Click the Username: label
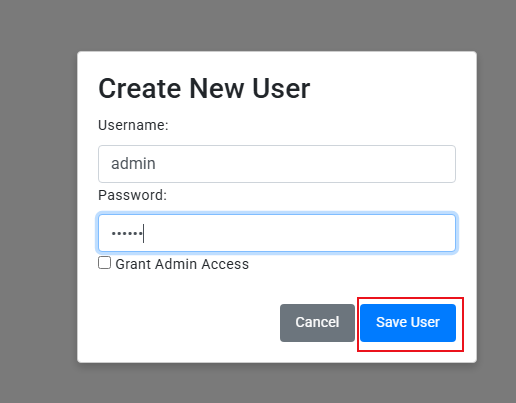The height and width of the screenshot is (403, 516). (133, 125)
